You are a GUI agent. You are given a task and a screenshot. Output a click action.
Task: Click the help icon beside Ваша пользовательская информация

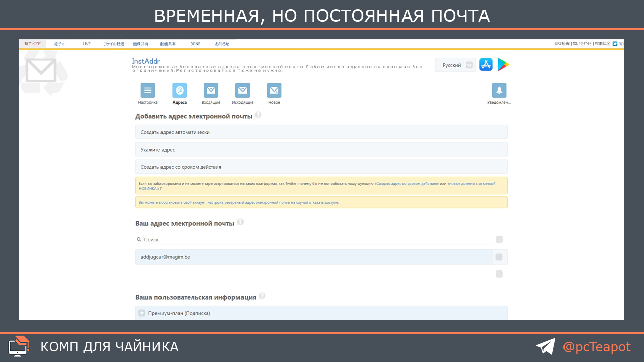click(262, 296)
